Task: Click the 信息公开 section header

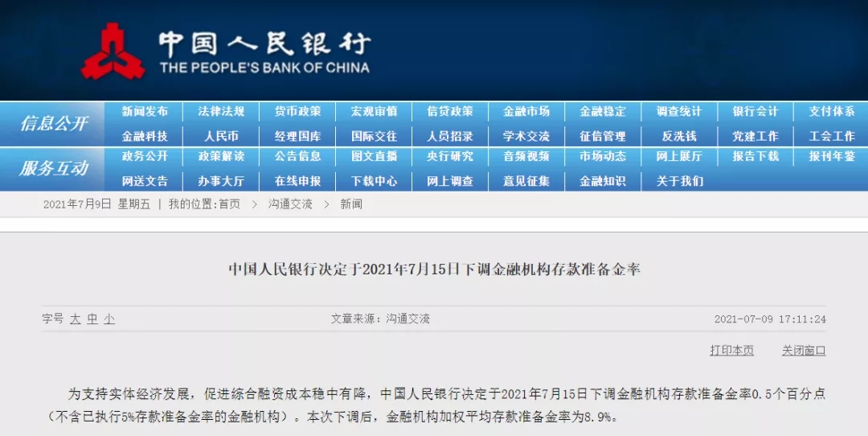Action: coord(53,123)
